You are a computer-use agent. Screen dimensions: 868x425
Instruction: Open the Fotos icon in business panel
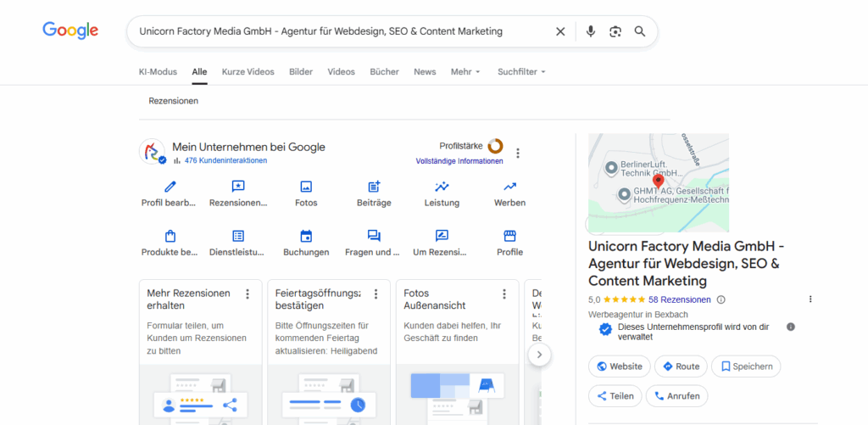(x=306, y=187)
